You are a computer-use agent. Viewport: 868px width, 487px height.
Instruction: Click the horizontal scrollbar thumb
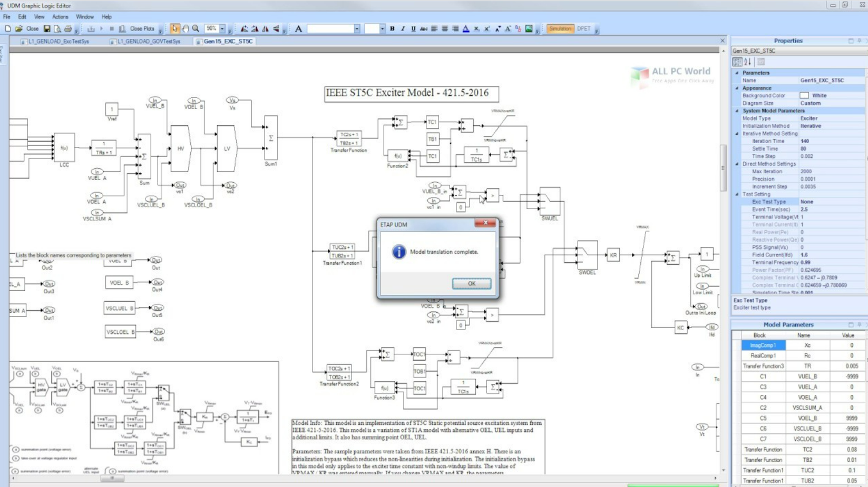[112, 478]
